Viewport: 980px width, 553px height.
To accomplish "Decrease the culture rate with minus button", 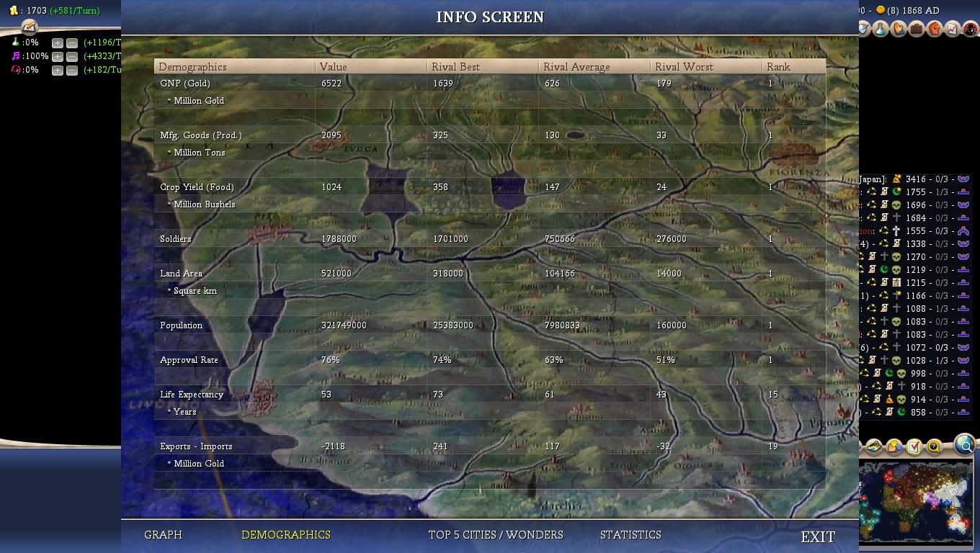I will (x=72, y=56).
